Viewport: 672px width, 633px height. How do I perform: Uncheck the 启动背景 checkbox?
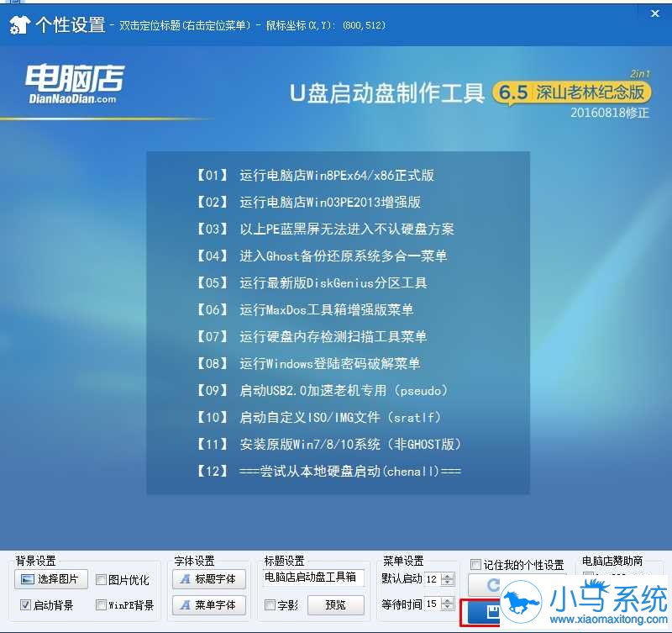25,605
